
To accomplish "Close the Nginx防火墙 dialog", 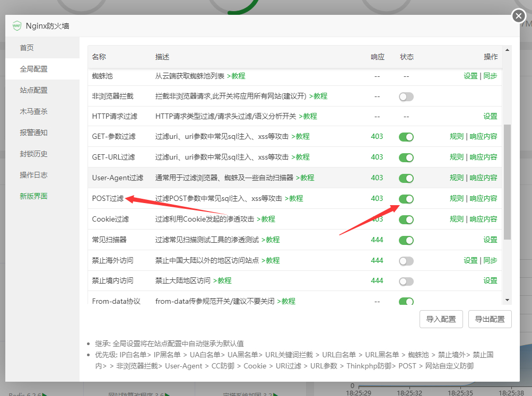I will point(518,16).
